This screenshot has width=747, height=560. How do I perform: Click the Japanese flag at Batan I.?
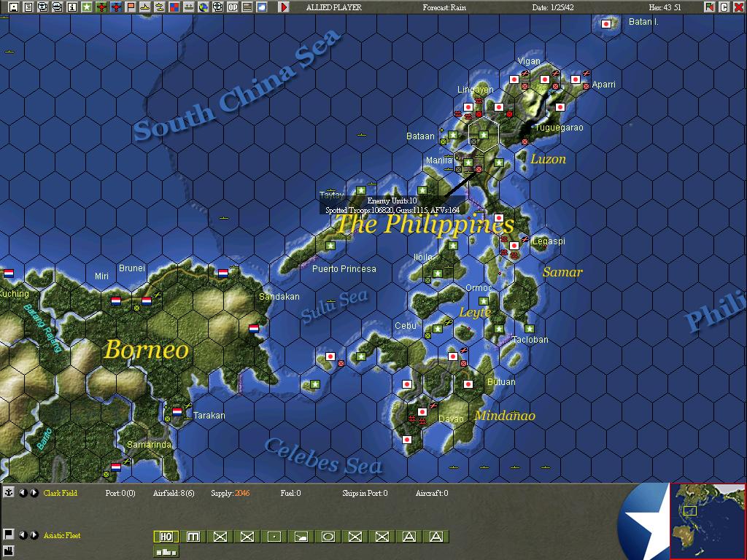click(606, 24)
